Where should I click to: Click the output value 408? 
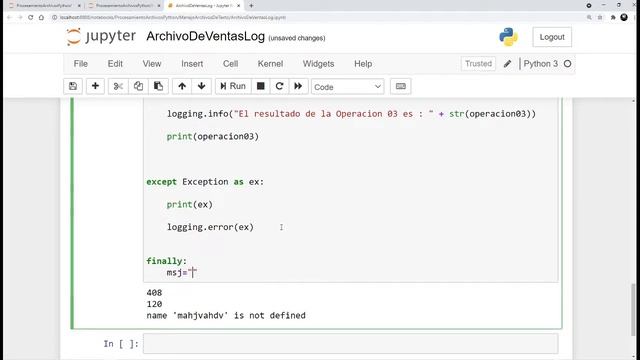click(x=154, y=293)
